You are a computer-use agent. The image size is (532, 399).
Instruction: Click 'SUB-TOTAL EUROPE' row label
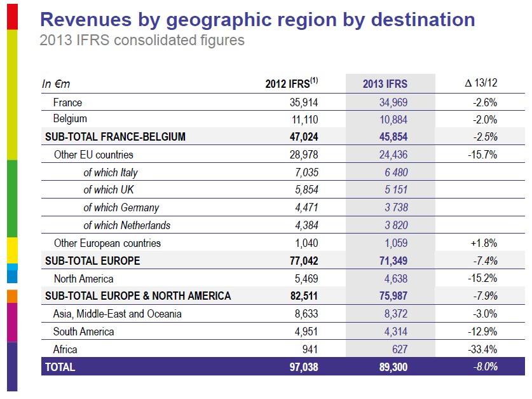tap(93, 261)
